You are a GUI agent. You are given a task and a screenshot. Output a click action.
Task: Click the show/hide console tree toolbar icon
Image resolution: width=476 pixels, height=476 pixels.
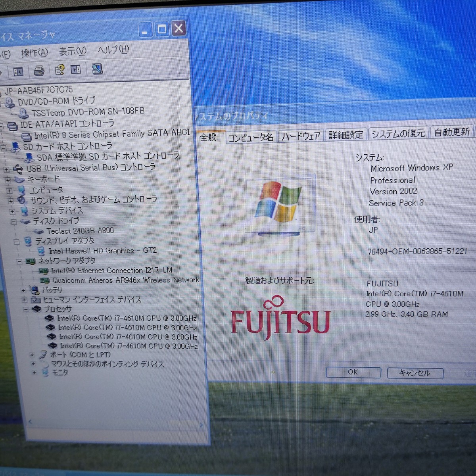(18, 72)
